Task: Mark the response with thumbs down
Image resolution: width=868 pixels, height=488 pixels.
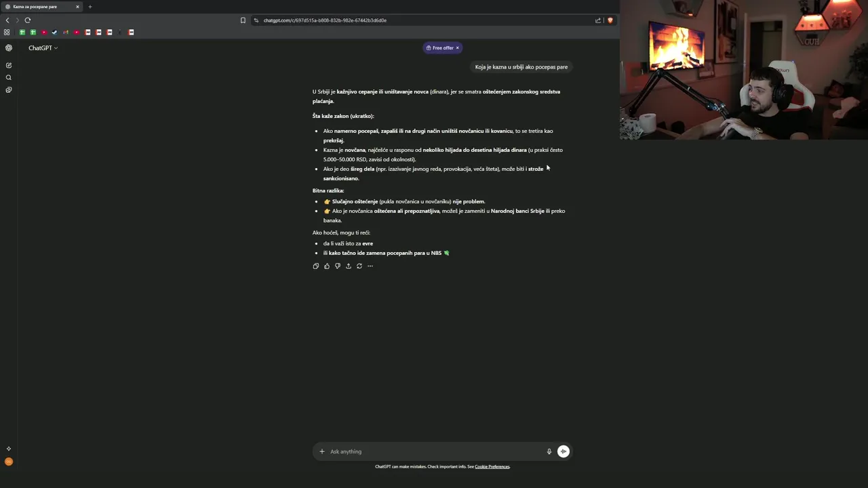Action: pos(338,266)
